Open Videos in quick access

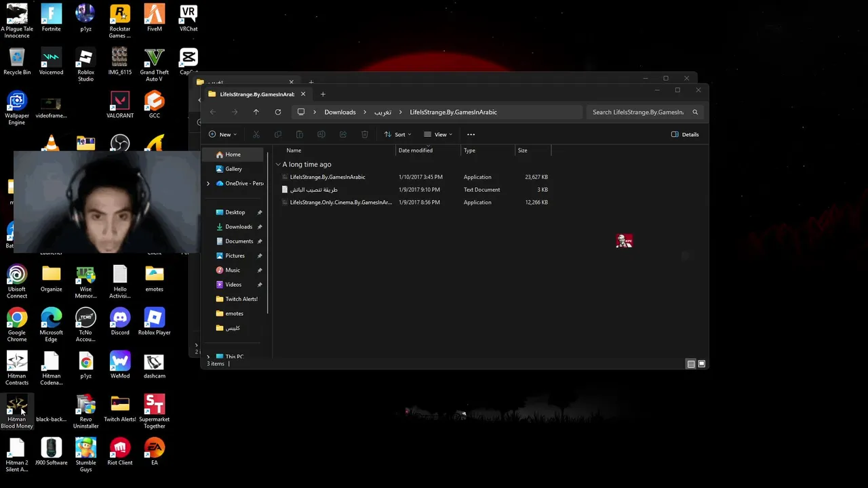coord(235,285)
